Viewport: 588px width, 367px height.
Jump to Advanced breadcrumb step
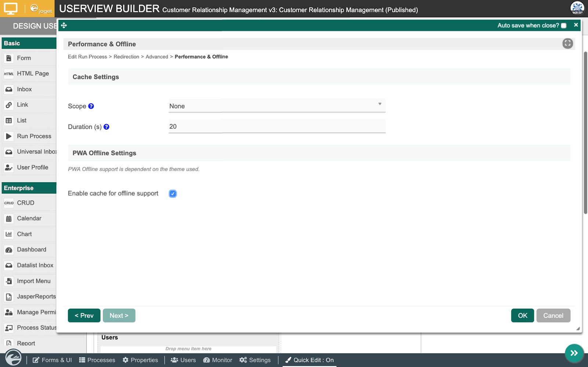click(157, 57)
